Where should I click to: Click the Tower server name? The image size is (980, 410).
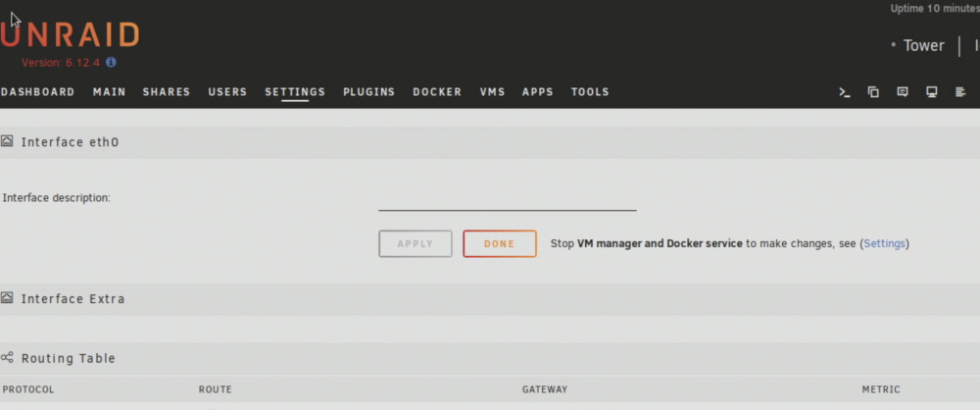924,46
